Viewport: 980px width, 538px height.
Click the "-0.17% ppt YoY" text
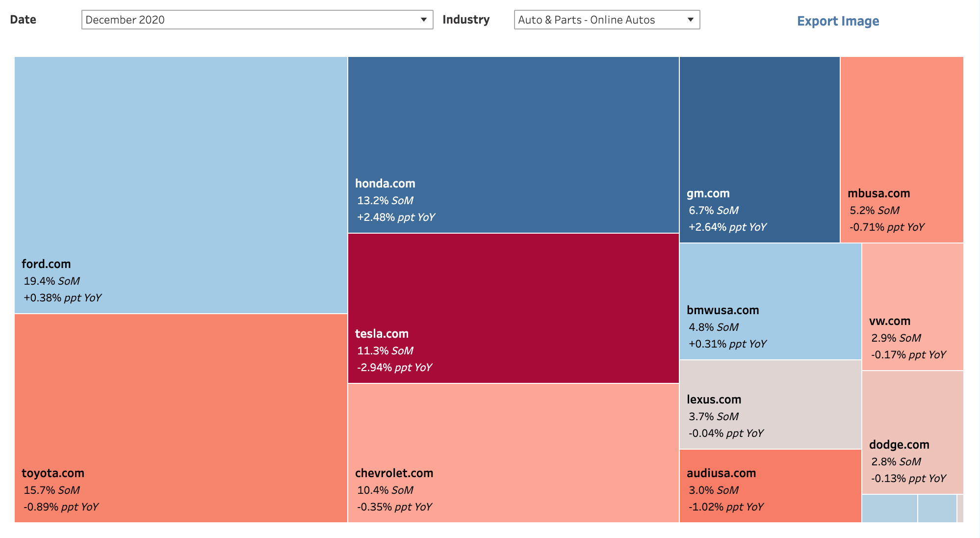click(x=908, y=354)
